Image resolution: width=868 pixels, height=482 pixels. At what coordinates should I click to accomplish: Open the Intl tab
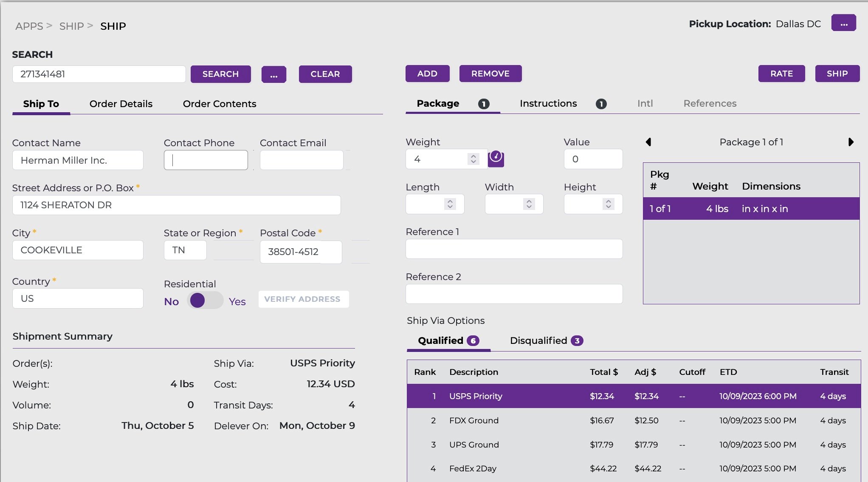[645, 103]
